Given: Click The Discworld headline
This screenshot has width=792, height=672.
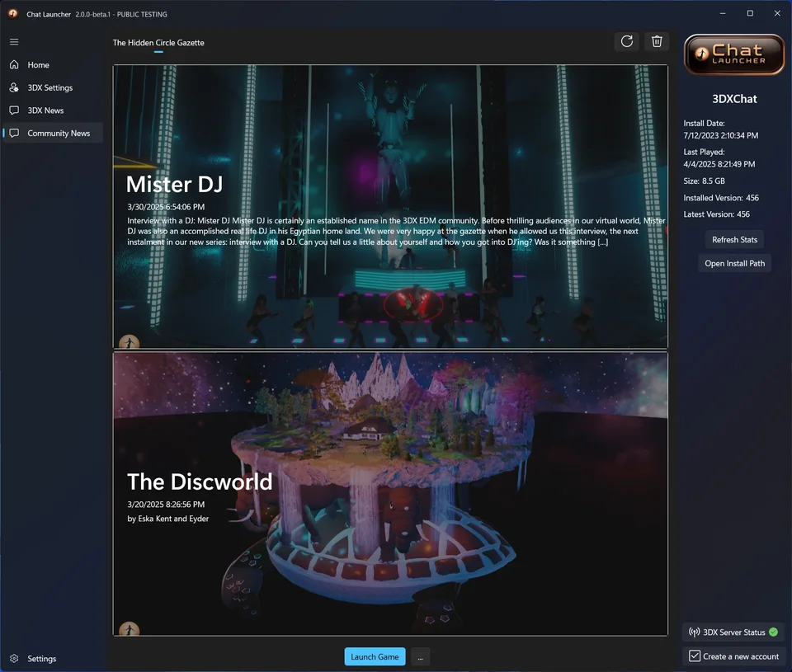Looking at the screenshot, I should pyautogui.click(x=200, y=482).
